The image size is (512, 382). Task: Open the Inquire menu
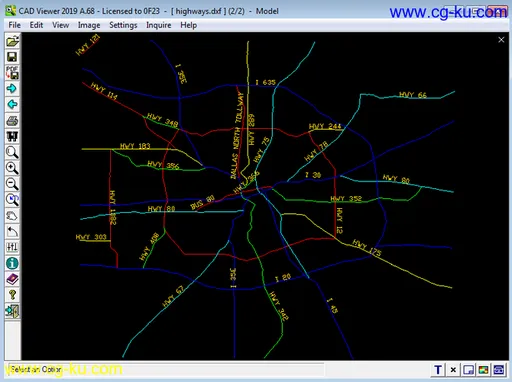[159, 25]
